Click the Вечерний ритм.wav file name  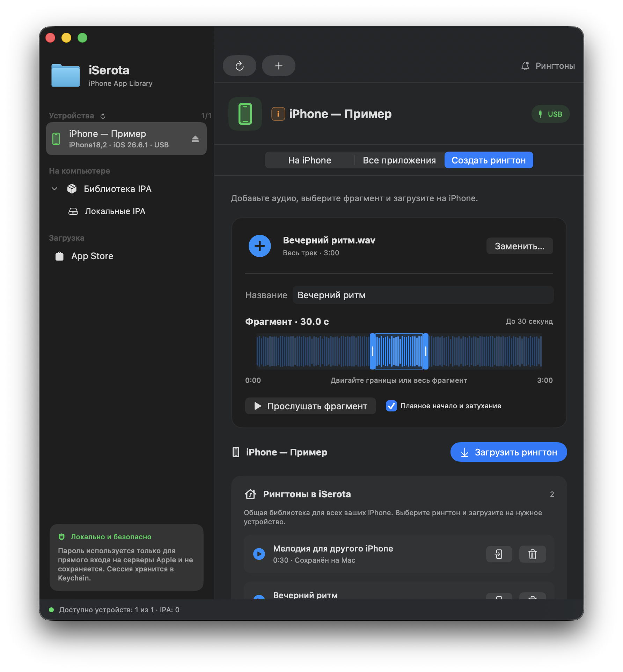329,240
